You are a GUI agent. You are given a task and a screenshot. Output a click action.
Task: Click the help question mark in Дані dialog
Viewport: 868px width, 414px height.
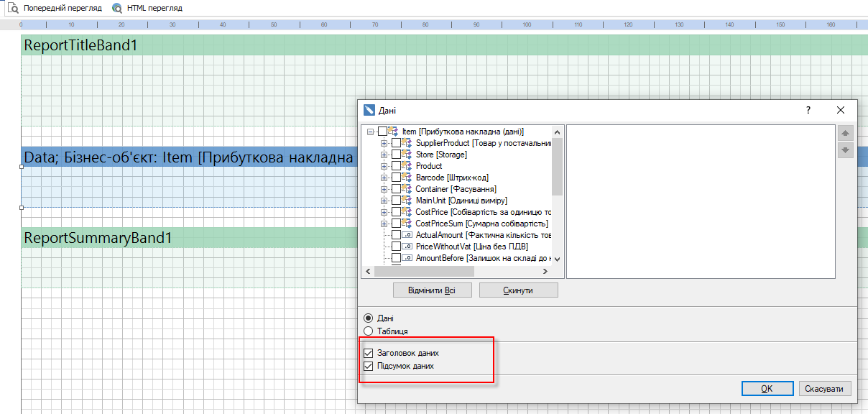point(808,110)
